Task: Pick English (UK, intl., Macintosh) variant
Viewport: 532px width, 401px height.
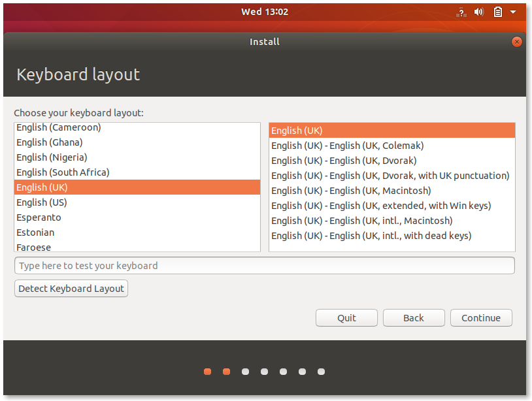Action: click(x=392, y=221)
